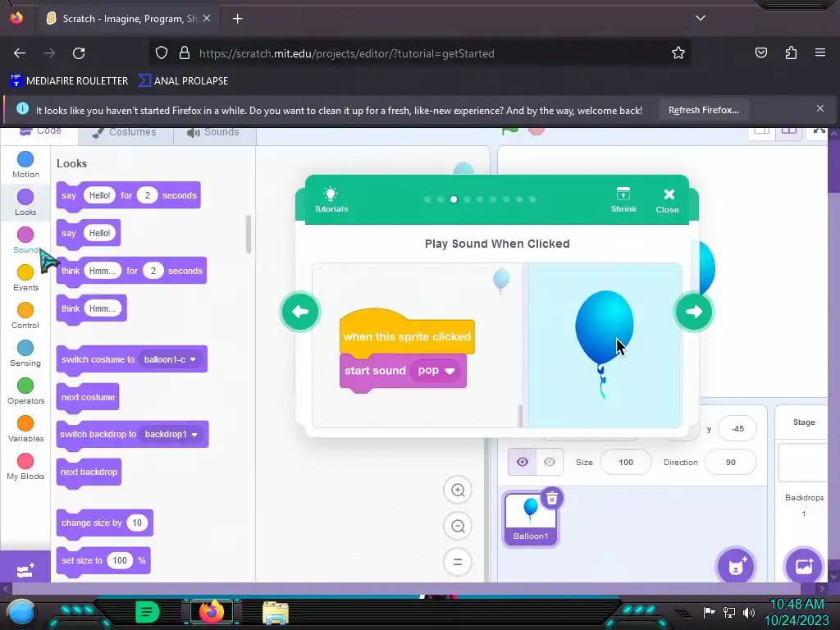840x630 pixels.
Task: Edit the 10 value in change size block
Action: point(137,523)
